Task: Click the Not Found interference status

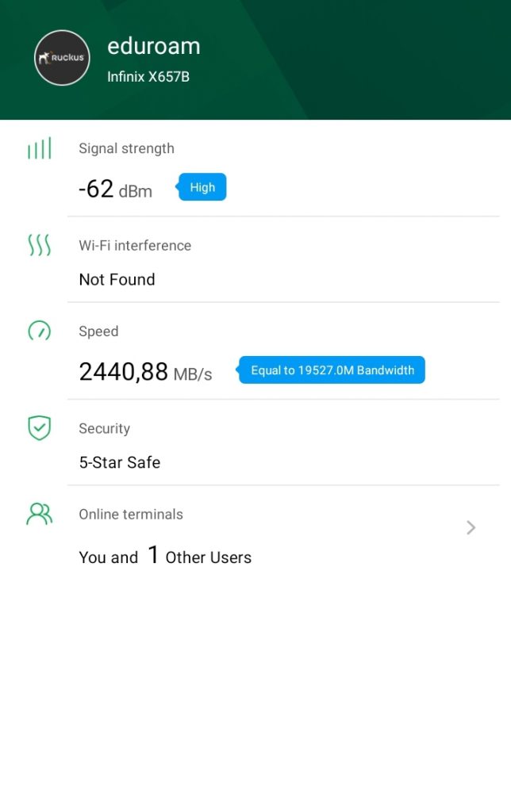Action: tap(117, 279)
